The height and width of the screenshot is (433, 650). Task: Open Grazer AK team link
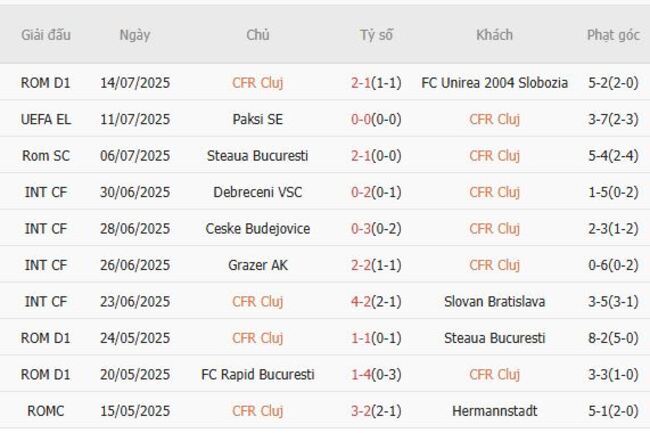point(258,265)
